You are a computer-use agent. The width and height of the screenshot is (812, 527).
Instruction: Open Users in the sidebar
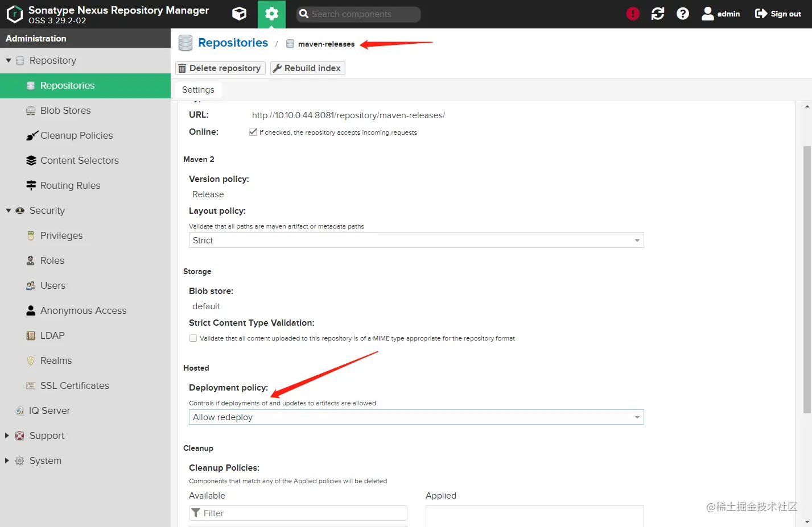85,285
